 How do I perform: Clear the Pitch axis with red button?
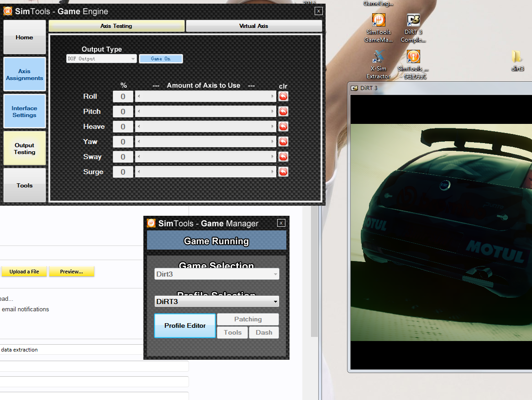pos(283,112)
